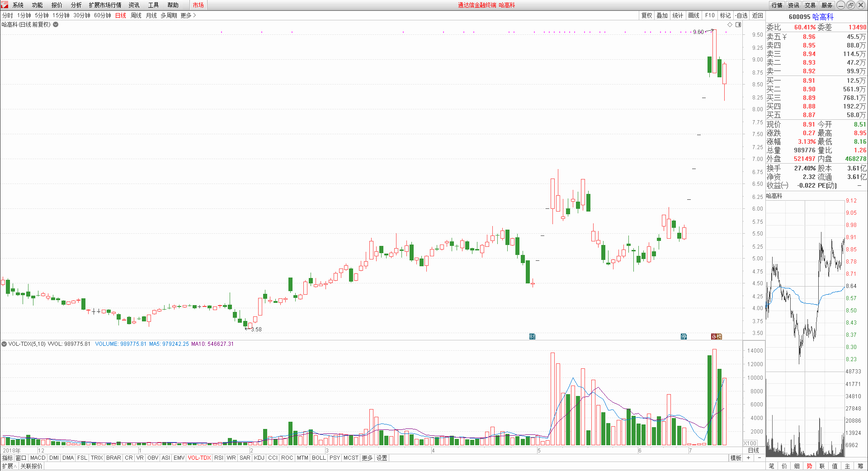This screenshot has width=868, height=471.
Task: Switch to 分时 chart period
Action: coord(8,15)
